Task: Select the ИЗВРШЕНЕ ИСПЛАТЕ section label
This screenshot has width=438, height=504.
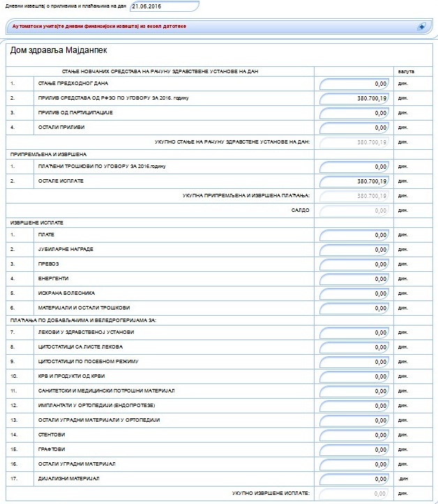Action: [x=37, y=222]
